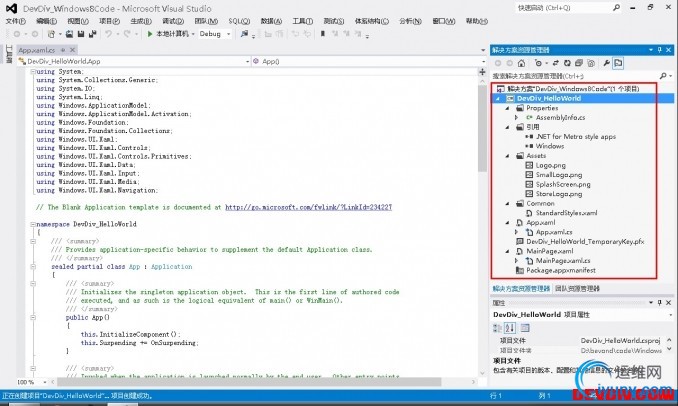The image size is (678, 406).
Task: Open the 视图(V) menu
Action: 78,21
